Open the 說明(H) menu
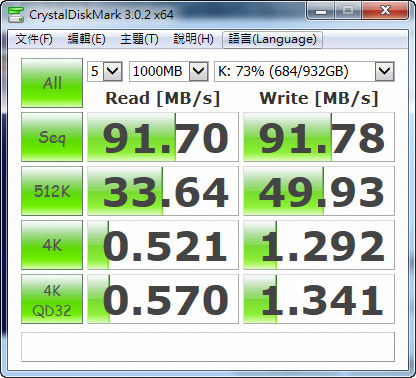 193,39
